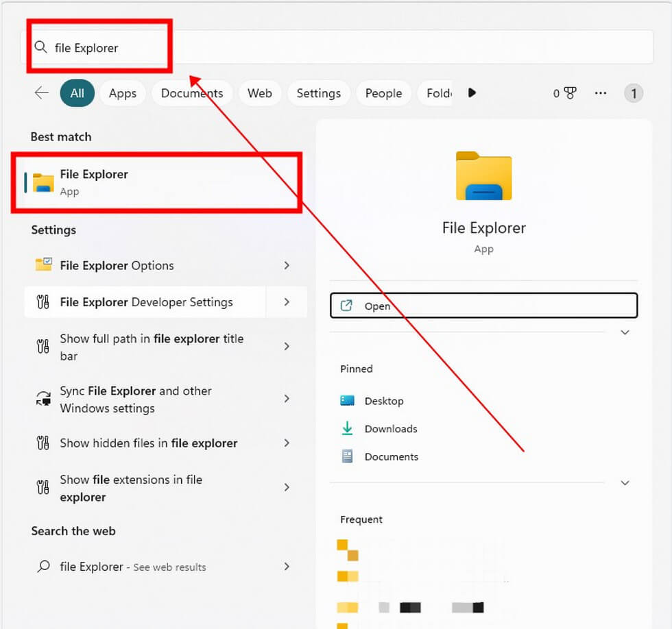Open pinned Documents folder
This screenshot has width=672, height=629.
click(x=379, y=456)
